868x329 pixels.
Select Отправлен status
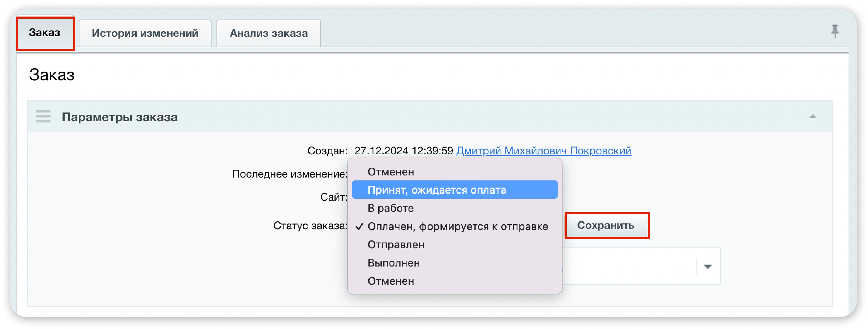[x=454, y=245]
